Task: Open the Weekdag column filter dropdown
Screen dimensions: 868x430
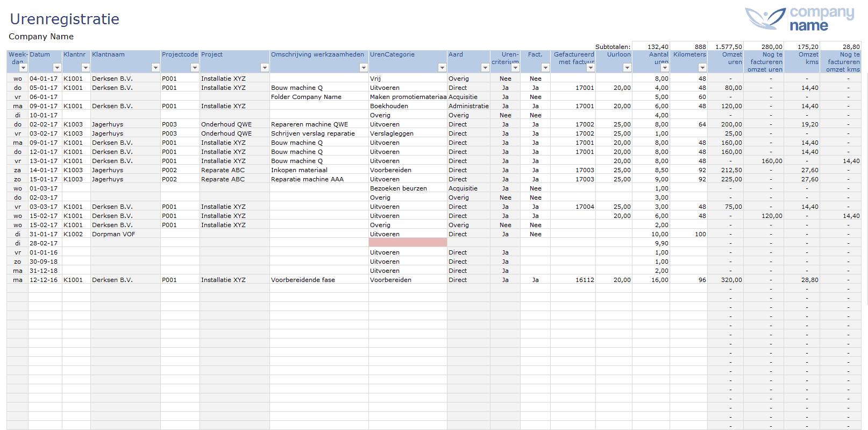Action: (x=23, y=68)
